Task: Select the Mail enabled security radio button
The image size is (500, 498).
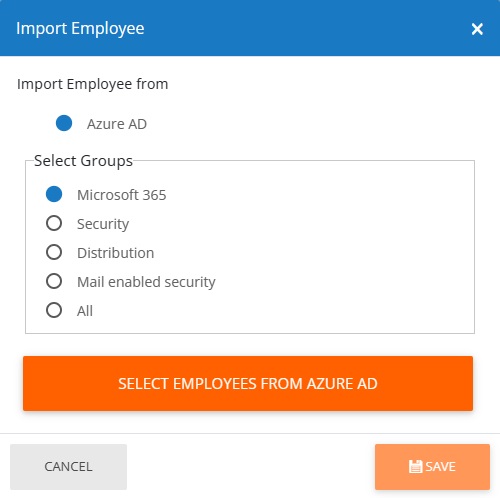Action: (54, 281)
